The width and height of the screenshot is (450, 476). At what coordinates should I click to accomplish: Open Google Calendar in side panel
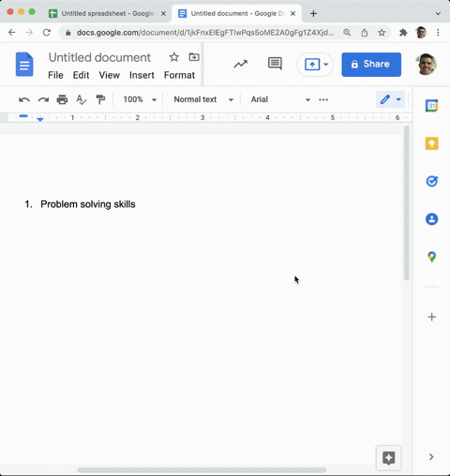click(431, 106)
